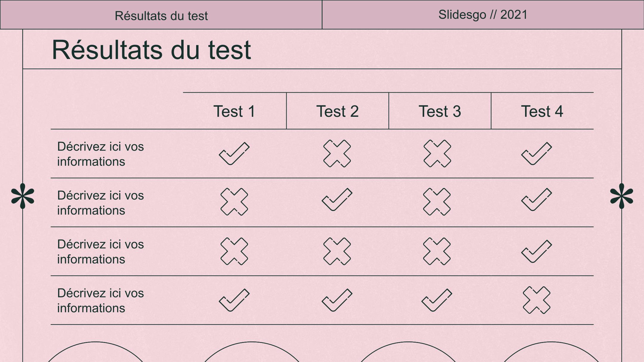Click the first row description text

[100, 154]
